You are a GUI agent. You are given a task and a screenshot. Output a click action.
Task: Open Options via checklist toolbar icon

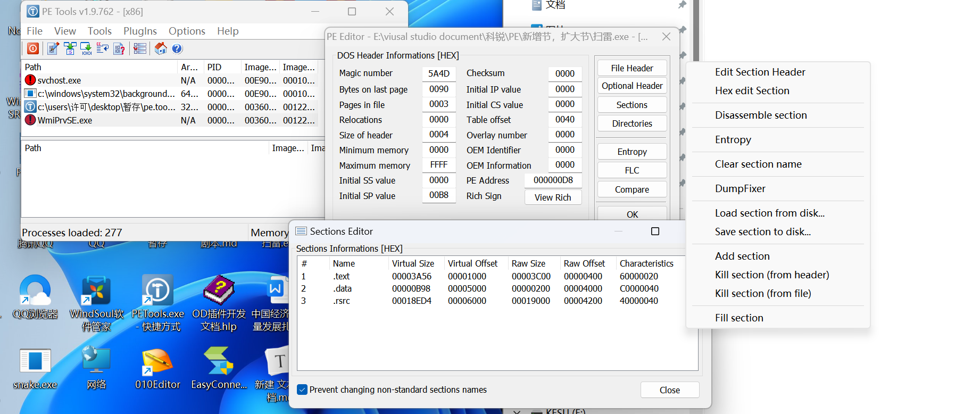click(x=140, y=49)
